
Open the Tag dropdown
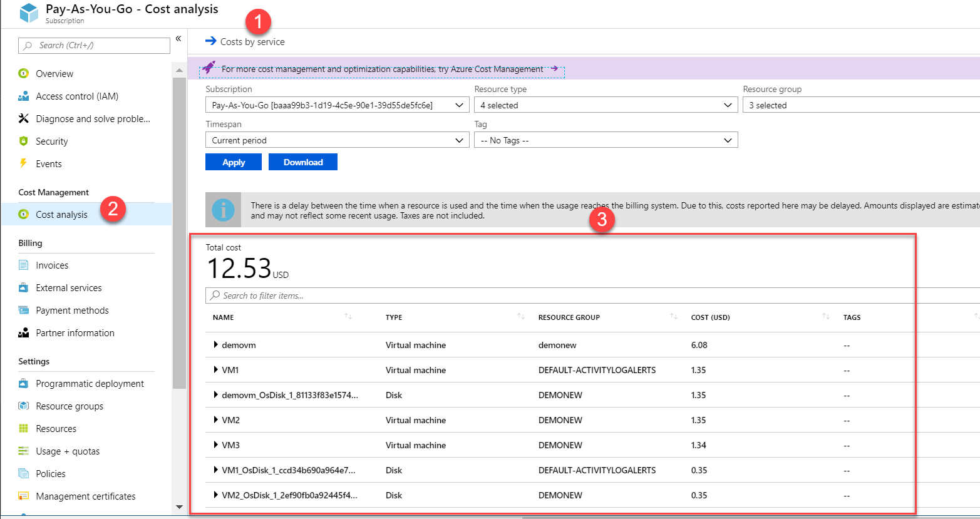[606, 140]
